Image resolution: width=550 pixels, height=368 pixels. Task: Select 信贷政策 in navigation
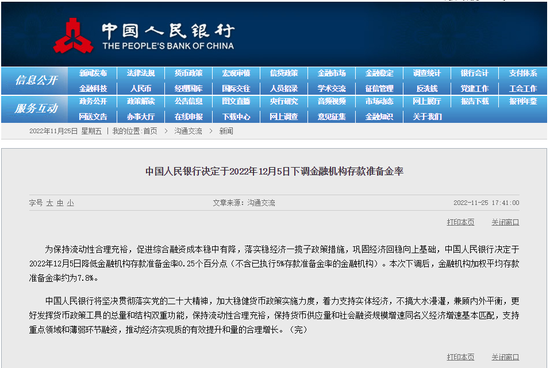pyautogui.click(x=284, y=73)
